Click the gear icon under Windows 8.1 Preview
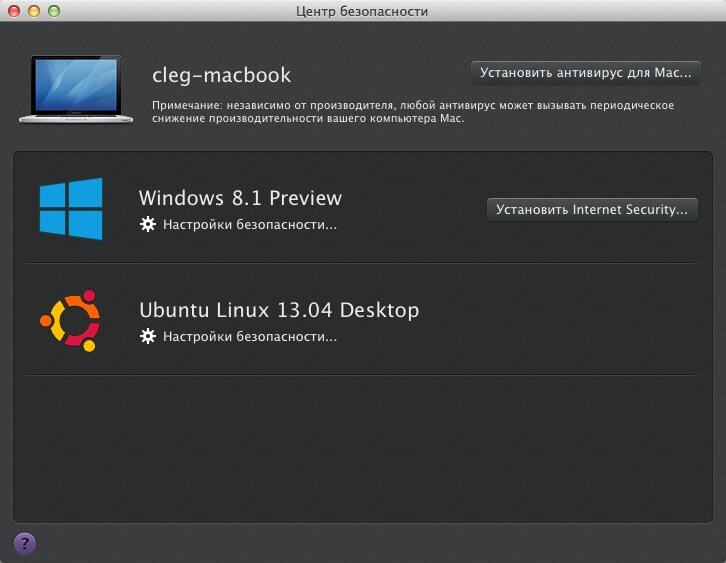This screenshot has height=563, width=726. pyautogui.click(x=148, y=224)
